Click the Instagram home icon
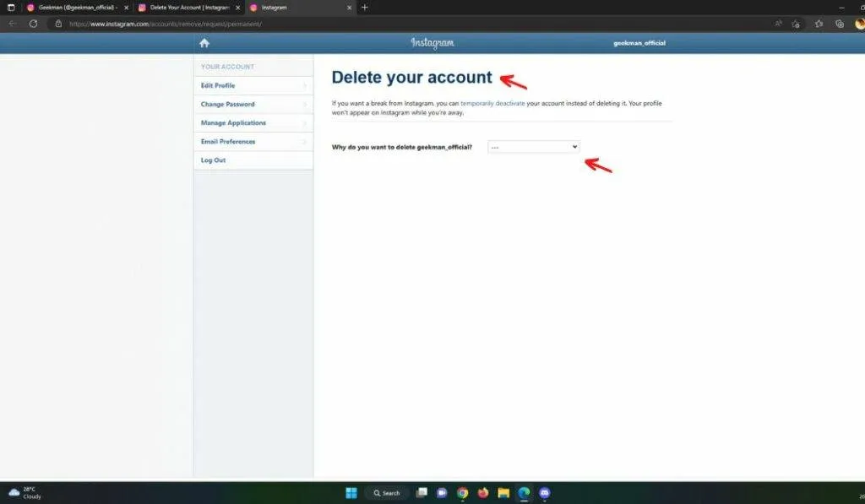The height and width of the screenshot is (504, 865). 204,43
